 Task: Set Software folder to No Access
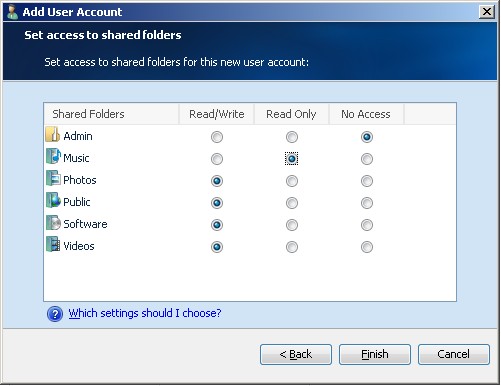pyautogui.click(x=367, y=225)
